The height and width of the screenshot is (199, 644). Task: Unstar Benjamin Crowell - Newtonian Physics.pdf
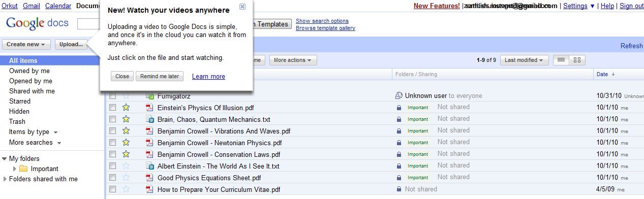click(x=126, y=142)
